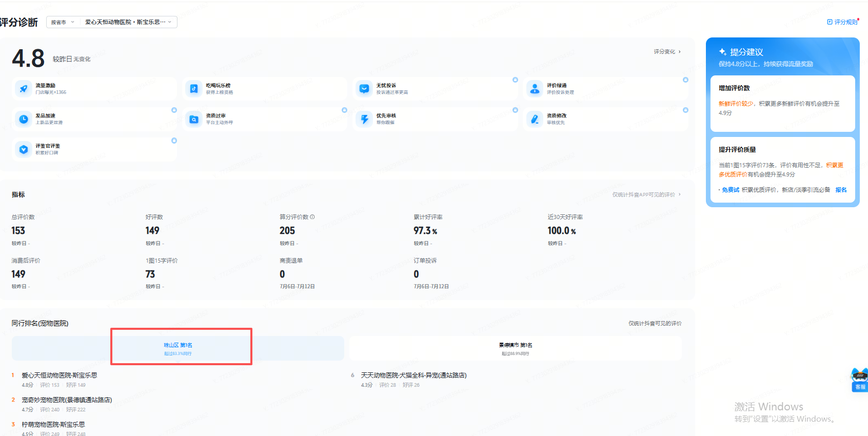Click the 4.8 overall score number
The height and width of the screenshot is (436, 868).
click(28, 58)
